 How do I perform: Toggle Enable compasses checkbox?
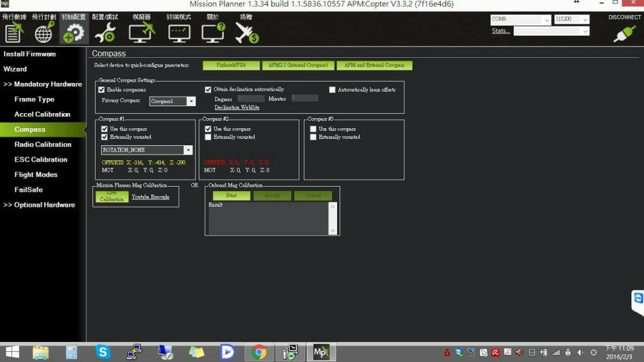coord(101,89)
